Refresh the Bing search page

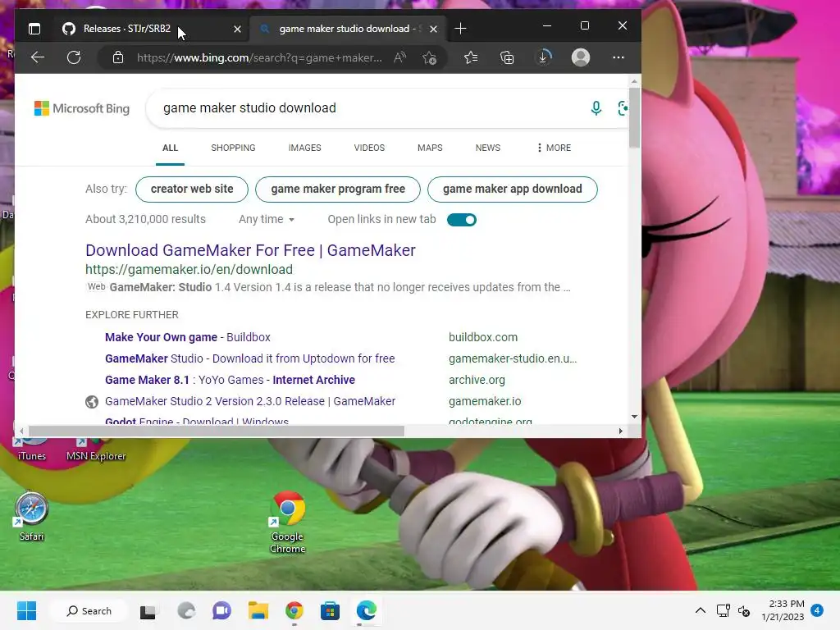pos(74,57)
